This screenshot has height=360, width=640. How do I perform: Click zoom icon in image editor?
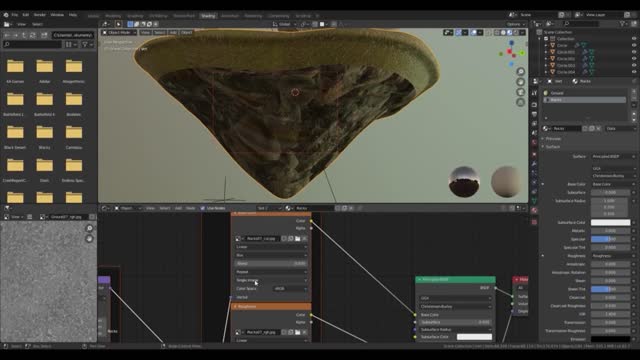[89, 228]
